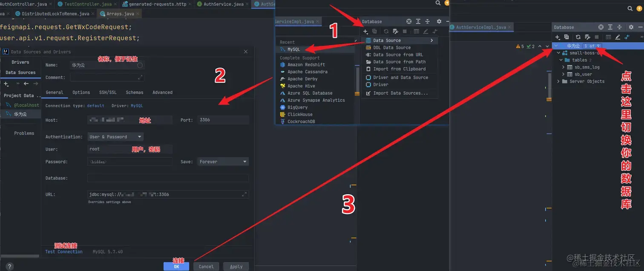644x271 pixels.
Task: Click default connection type link
Action: (96, 106)
